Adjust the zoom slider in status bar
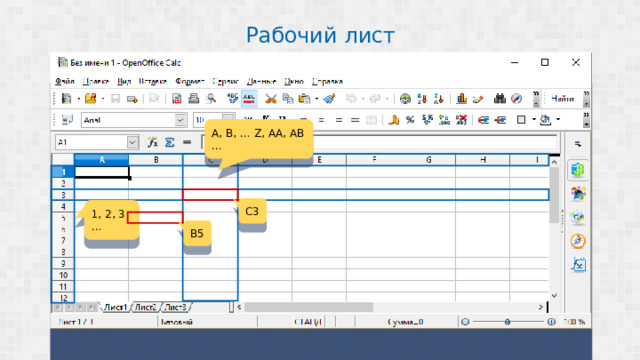Viewport: 640px width, 360px height. (x=507, y=322)
